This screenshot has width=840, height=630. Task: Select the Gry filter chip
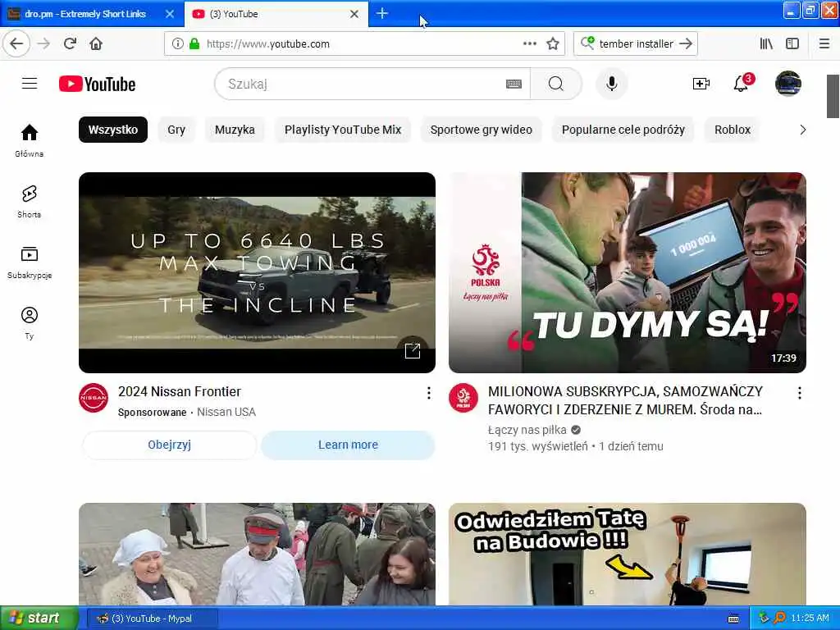pos(176,130)
